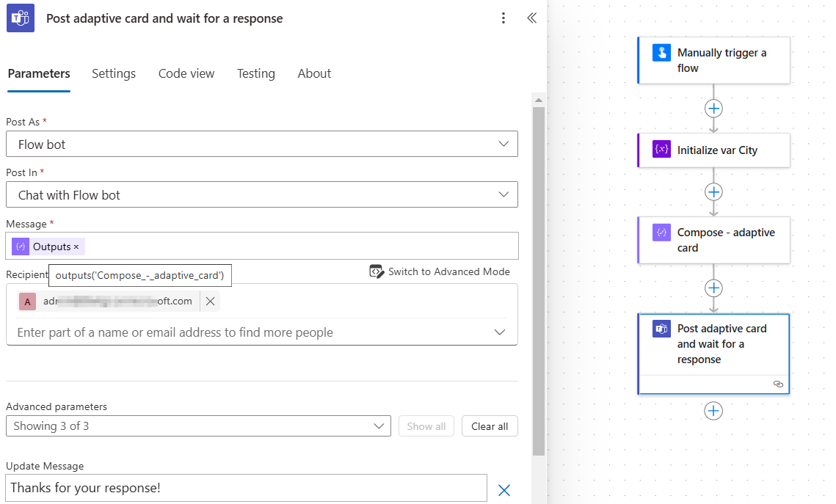Click the Compose - adaptive card node icon
Screen dimensions: 836x504
tap(661, 233)
